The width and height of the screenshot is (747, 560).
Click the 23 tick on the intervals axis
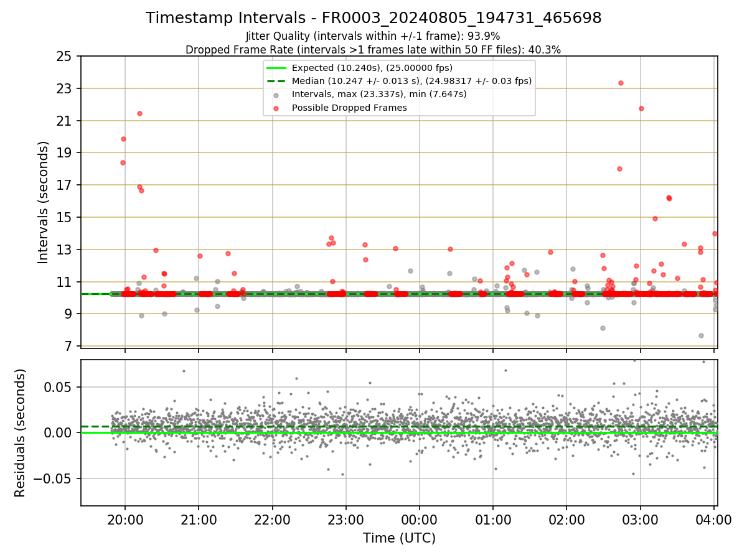point(63,89)
